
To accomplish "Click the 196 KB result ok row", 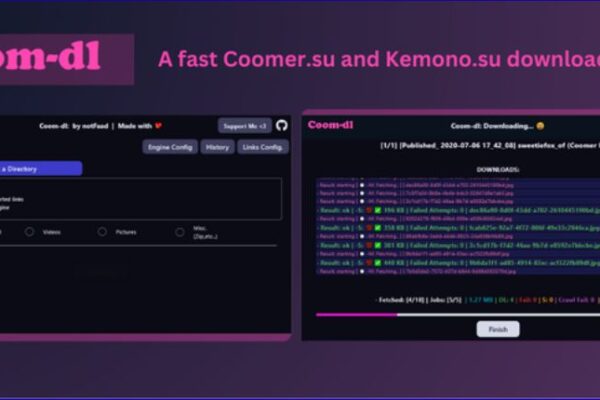I will pos(458,210).
